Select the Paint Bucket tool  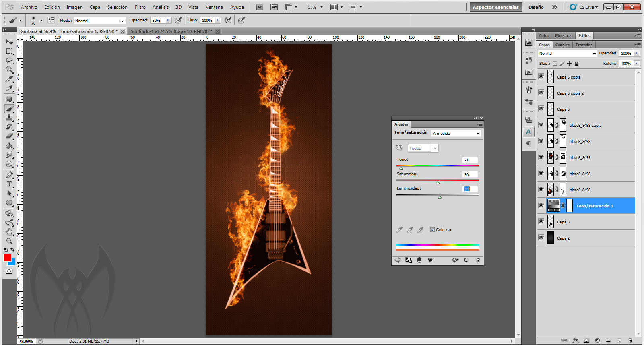(9, 145)
